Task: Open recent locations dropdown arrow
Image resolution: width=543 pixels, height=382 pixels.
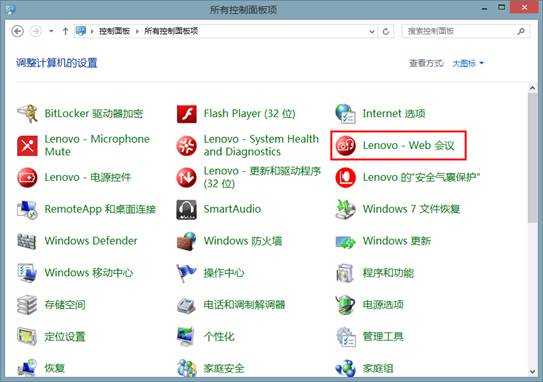Action: (x=51, y=31)
